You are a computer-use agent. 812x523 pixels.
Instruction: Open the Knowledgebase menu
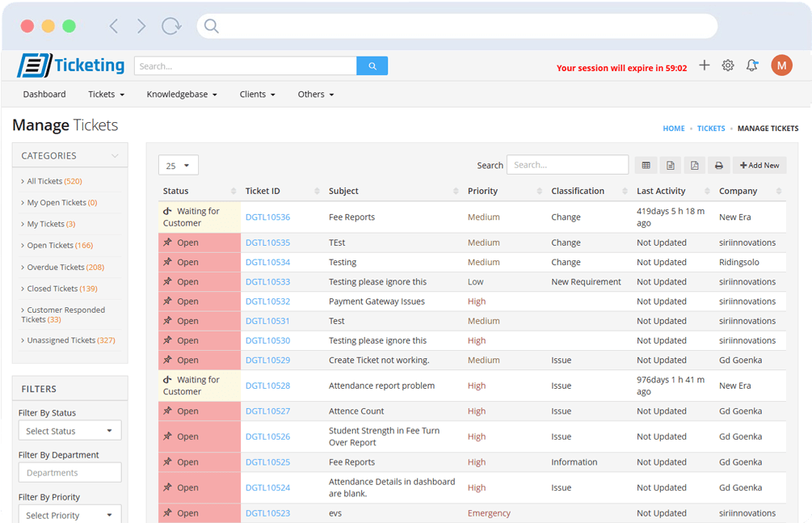(x=182, y=95)
